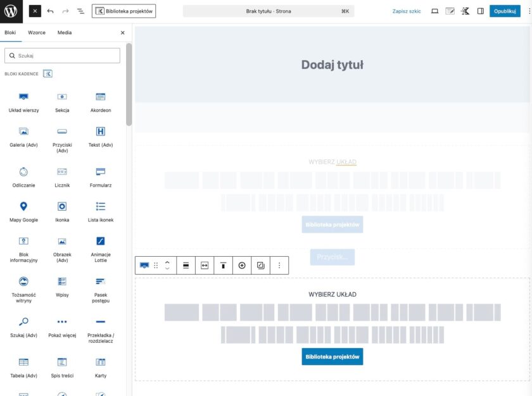Screen dimensions: 532x396
Task: Click the Zapisz szkic link
Action: click(407, 11)
